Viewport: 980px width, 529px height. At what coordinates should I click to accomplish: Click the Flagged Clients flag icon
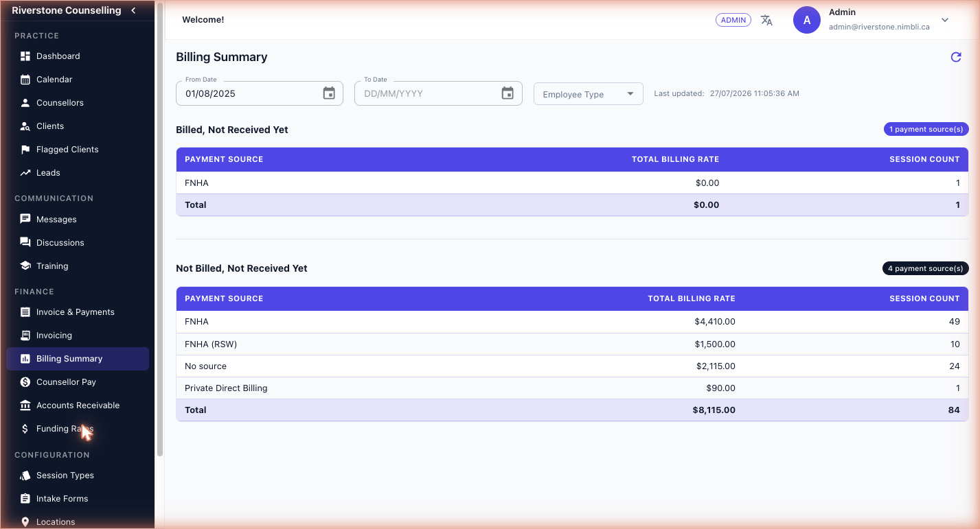click(x=25, y=150)
